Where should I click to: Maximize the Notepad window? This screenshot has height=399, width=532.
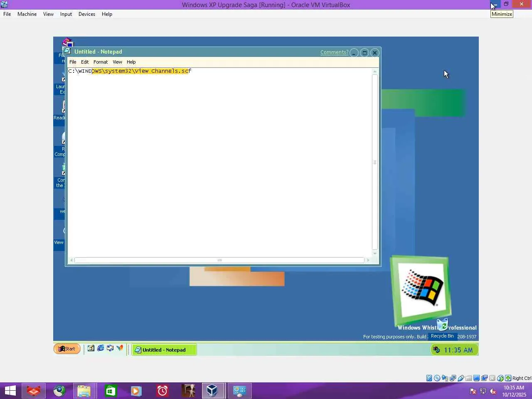pos(365,53)
